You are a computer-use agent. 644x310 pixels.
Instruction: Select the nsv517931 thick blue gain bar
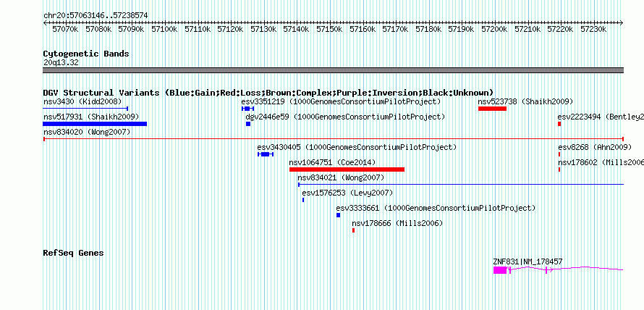pyautogui.click(x=95, y=124)
